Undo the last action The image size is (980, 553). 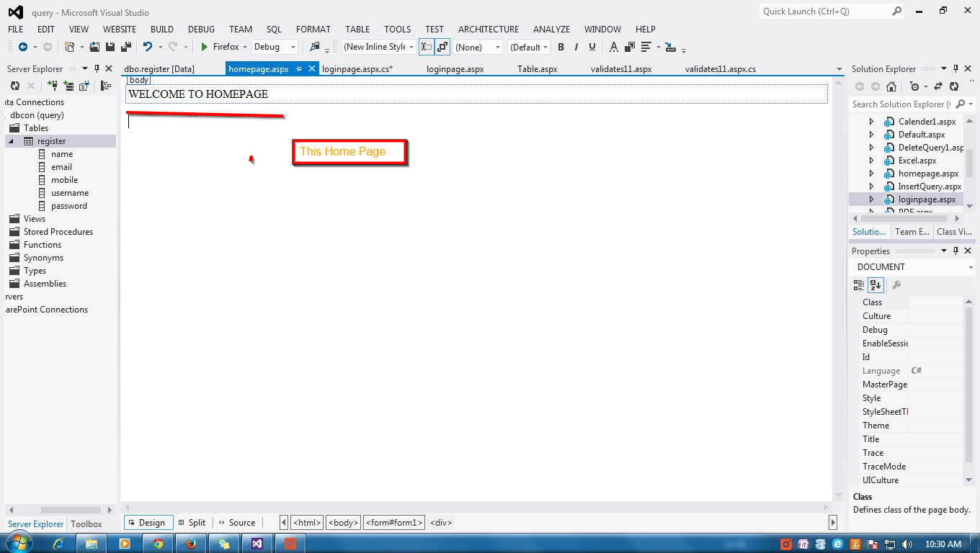pyautogui.click(x=148, y=47)
